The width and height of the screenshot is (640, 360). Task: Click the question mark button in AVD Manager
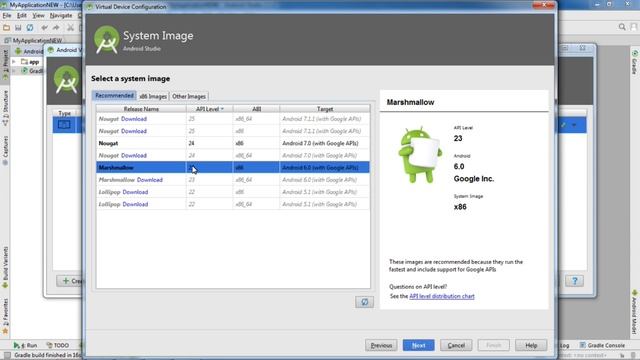[x=574, y=281]
